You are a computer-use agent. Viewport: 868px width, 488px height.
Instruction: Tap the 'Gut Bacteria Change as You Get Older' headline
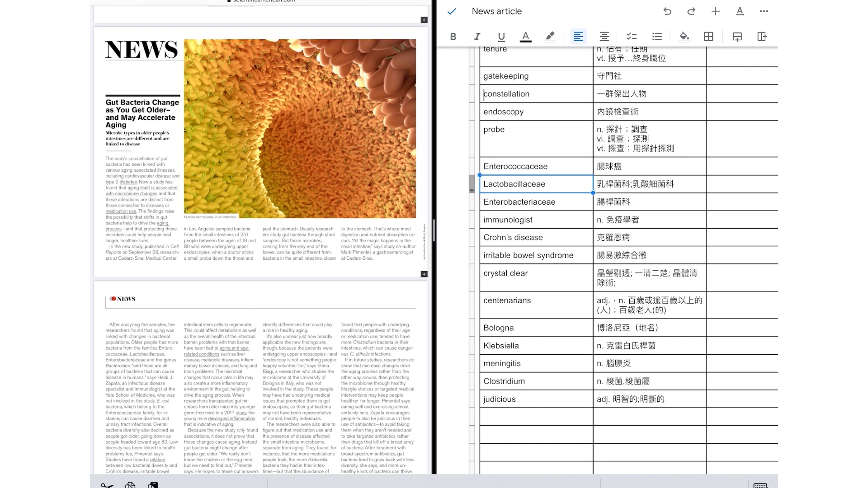(142, 113)
